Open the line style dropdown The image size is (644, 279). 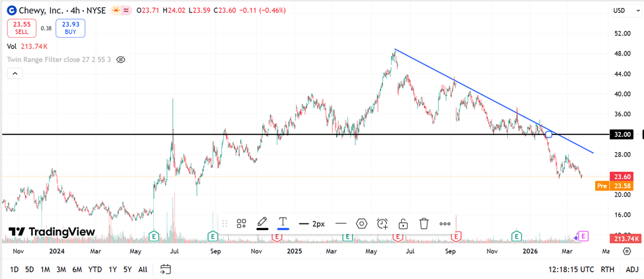(x=341, y=224)
